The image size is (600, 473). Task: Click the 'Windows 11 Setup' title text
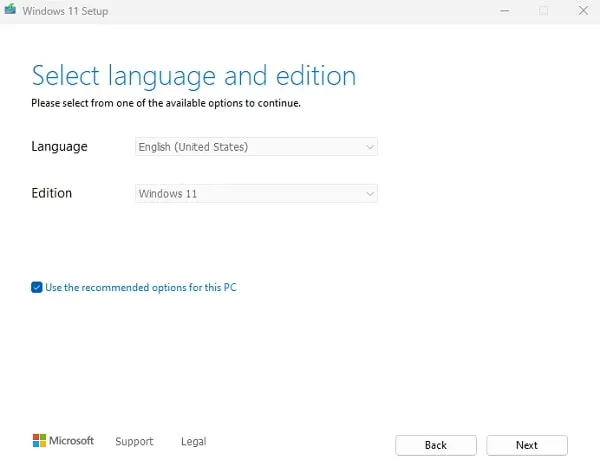coord(65,11)
